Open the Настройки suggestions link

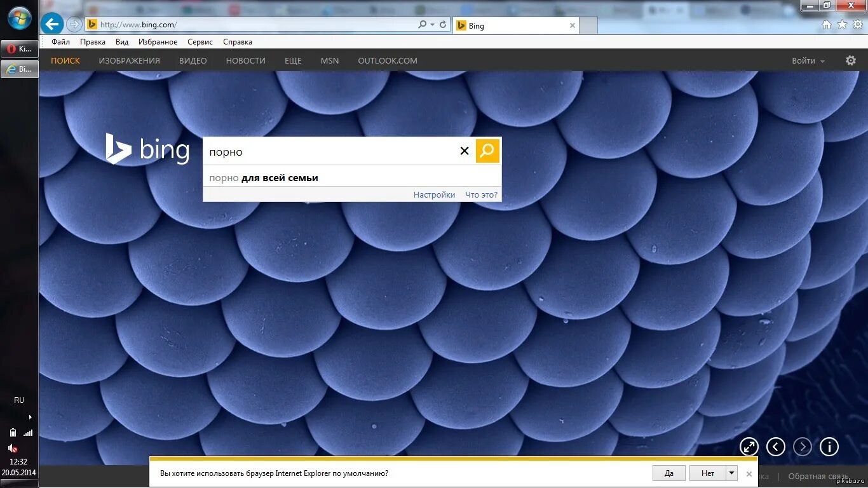click(x=434, y=195)
